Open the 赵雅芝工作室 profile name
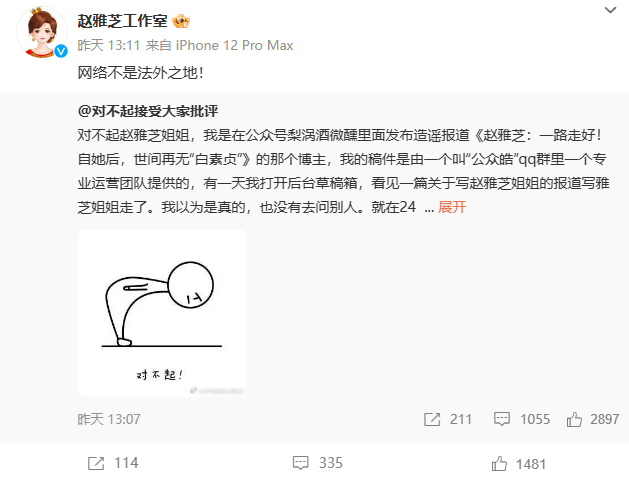629x481 pixels. point(122,21)
